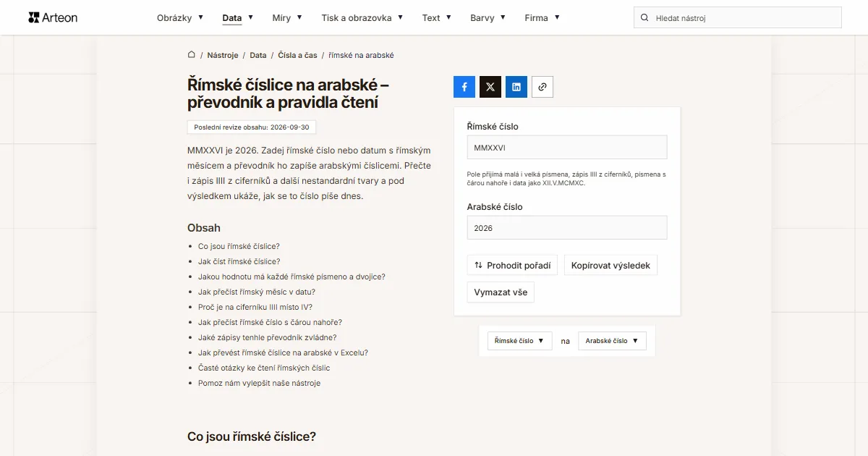The image size is (868, 456).
Task: Jump to Pomoz nám vylepšit naše nástroje
Action: pos(259,383)
